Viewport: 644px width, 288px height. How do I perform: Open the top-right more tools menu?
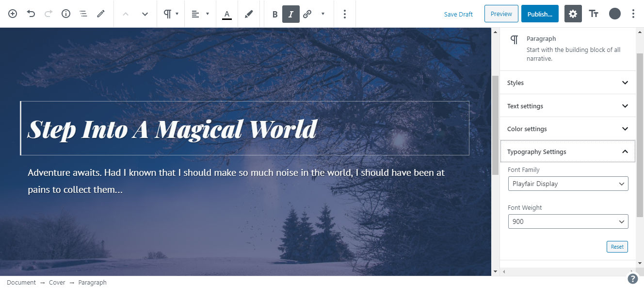pos(634,14)
